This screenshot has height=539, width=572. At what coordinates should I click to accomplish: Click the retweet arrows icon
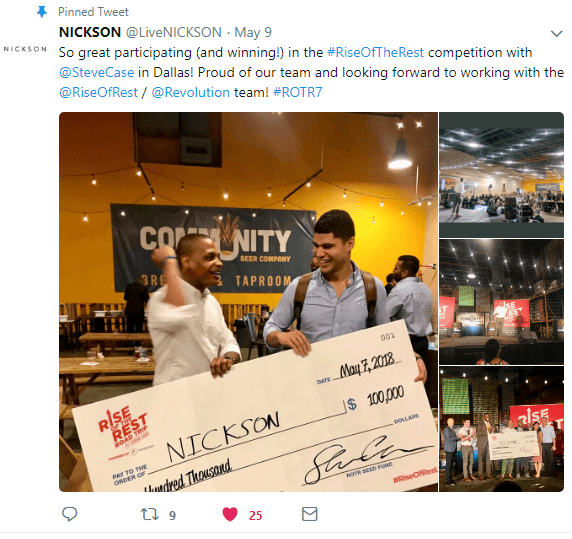click(150, 514)
